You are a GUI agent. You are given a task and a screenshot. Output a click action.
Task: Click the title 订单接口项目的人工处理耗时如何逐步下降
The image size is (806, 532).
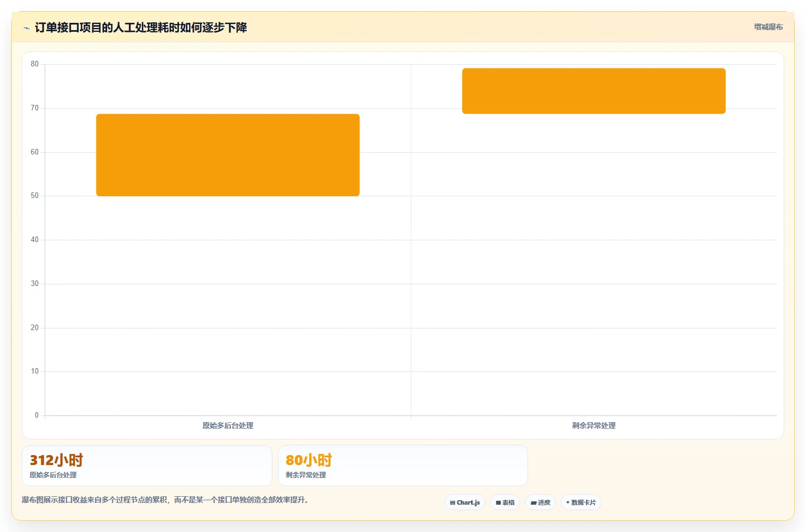point(141,28)
